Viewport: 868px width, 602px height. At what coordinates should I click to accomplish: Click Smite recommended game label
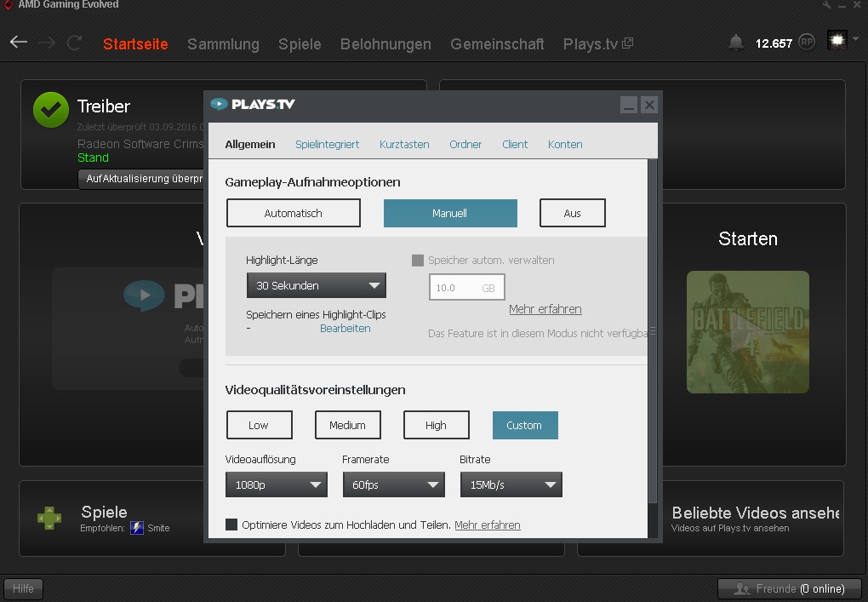point(158,528)
